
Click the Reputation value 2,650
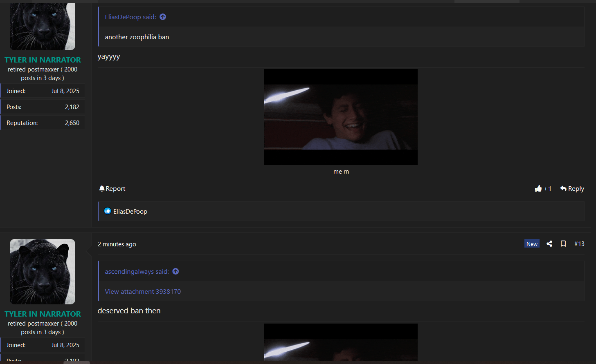(72, 123)
